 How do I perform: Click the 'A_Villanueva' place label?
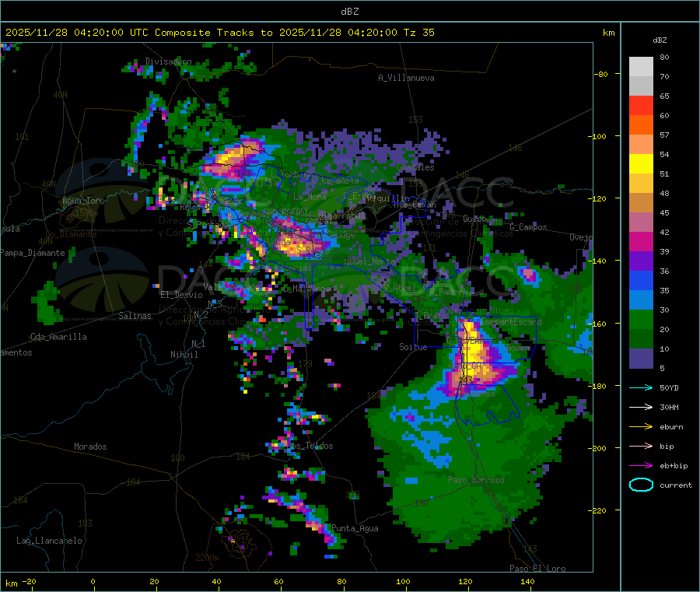pyautogui.click(x=406, y=78)
